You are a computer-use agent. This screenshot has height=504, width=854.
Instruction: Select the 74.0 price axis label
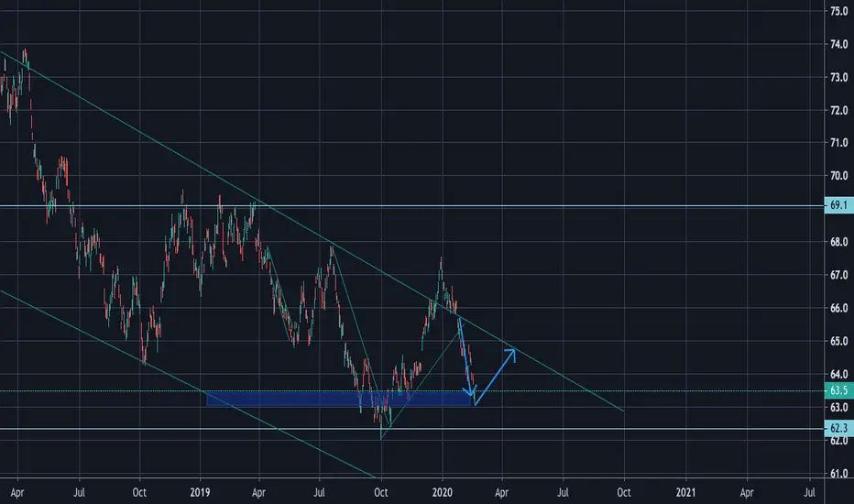838,44
